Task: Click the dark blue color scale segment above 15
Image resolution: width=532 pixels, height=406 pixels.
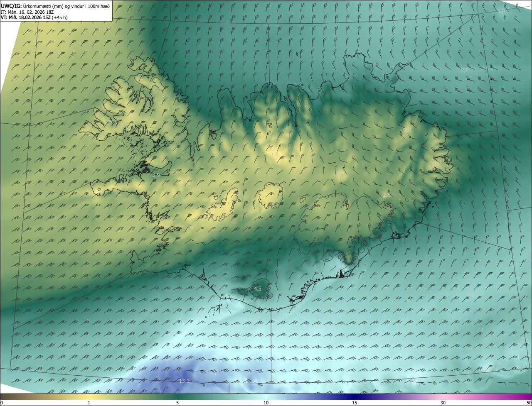Action: (x=355, y=396)
